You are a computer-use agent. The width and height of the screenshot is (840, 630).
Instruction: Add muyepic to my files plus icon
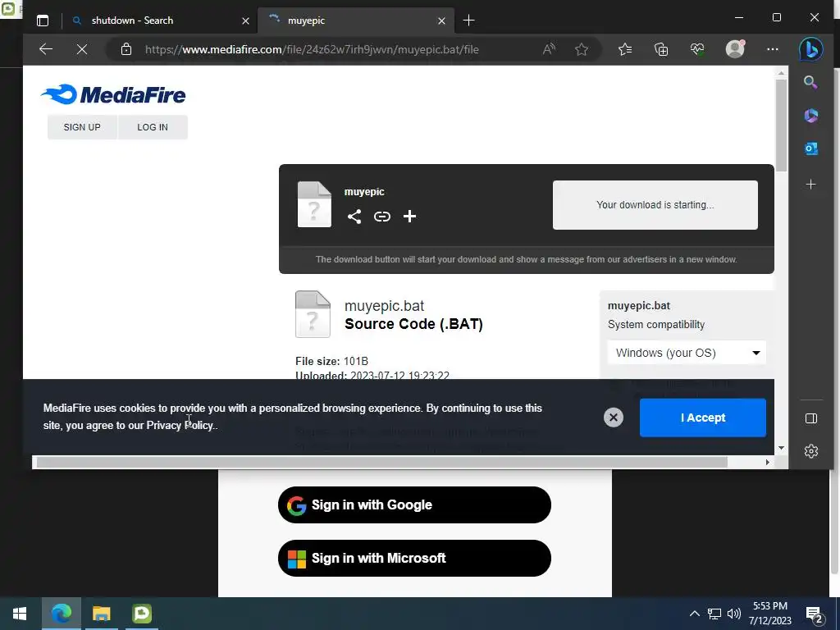click(x=410, y=217)
